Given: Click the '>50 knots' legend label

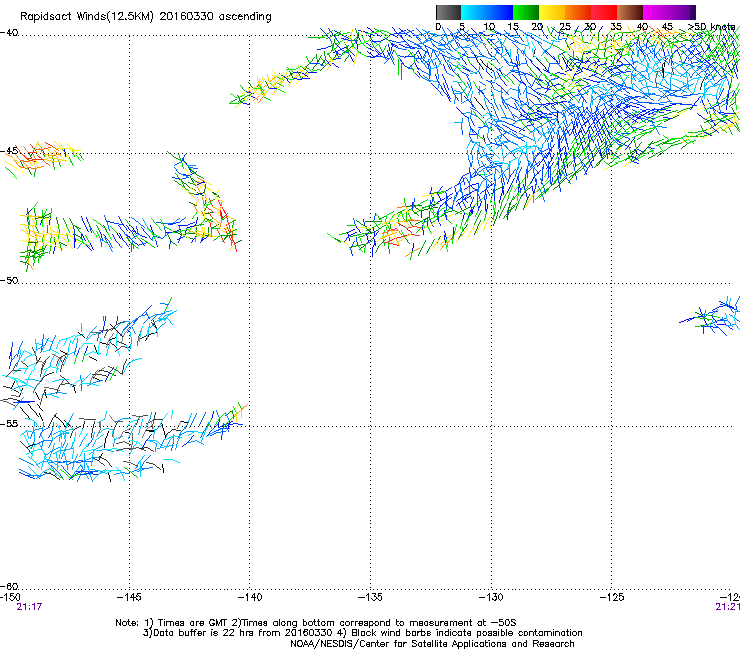Looking at the screenshot, I should tap(712, 27).
